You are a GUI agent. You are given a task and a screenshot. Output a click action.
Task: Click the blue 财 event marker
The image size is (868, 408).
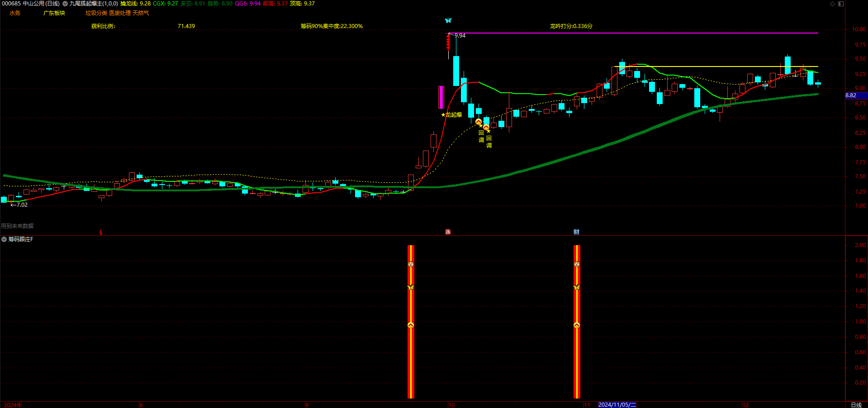click(x=576, y=232)
